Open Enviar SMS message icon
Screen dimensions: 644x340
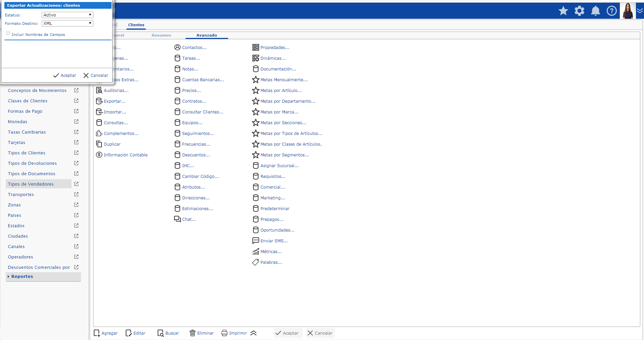pyautogui.click(x=256, y=241)
